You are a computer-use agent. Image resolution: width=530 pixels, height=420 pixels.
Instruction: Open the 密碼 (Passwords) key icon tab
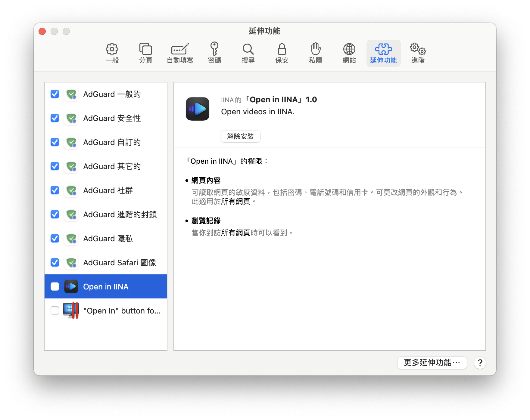[x=214, y=53]
